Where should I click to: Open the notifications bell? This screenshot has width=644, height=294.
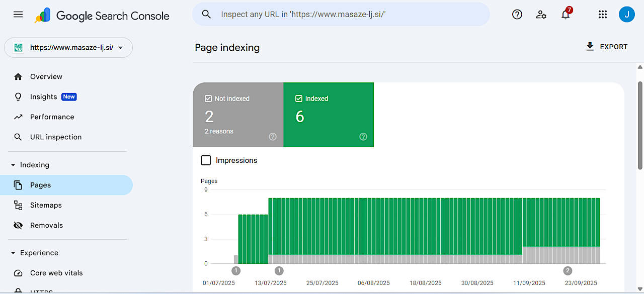[566, 15]
